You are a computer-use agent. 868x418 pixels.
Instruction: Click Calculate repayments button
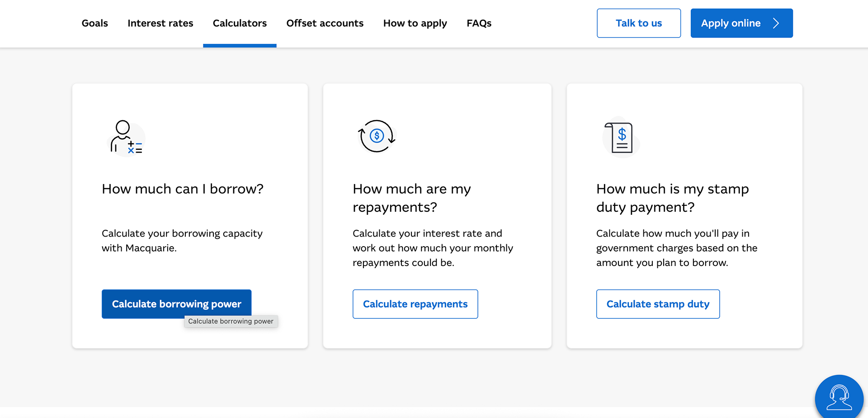click(x=415, y=304)
